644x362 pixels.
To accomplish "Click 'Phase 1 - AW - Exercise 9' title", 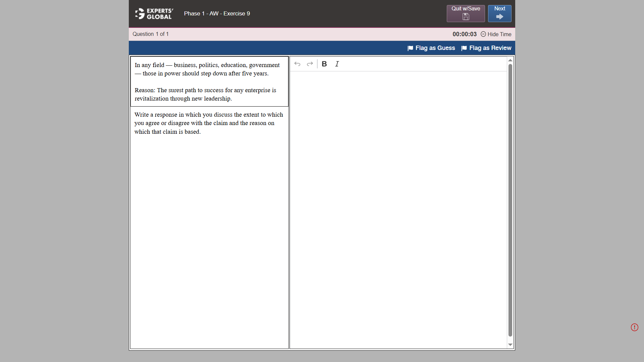I will click(x=217, y=13).
